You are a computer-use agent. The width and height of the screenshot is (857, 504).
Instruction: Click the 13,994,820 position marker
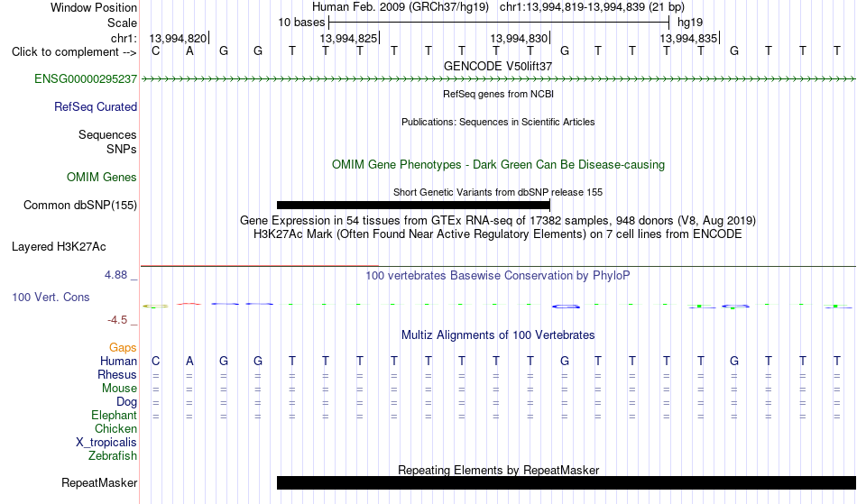point(179,39)
